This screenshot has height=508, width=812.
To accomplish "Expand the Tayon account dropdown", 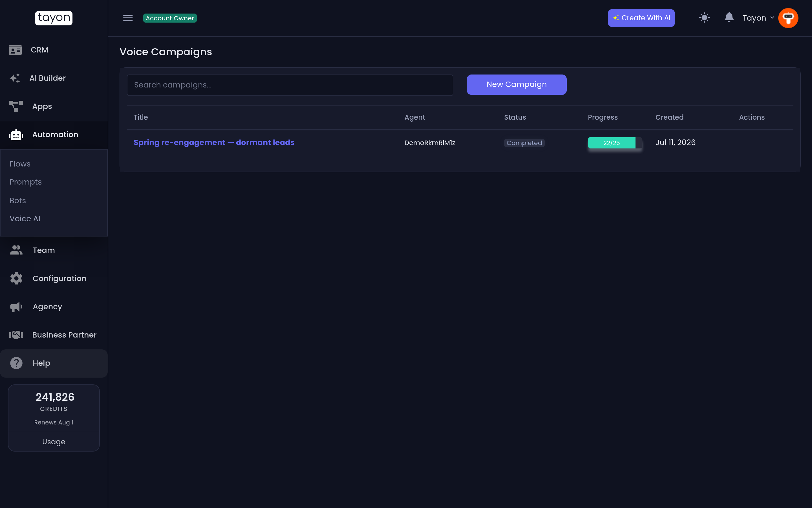I will click(758, 18).
